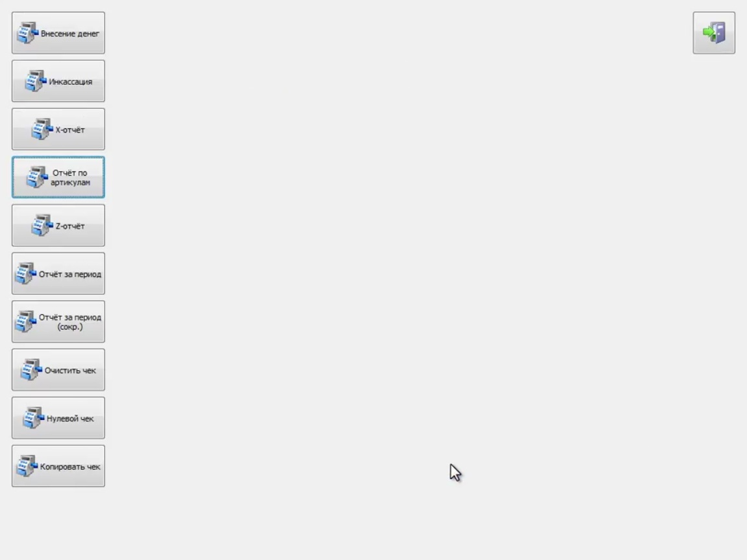The width and height of the screenshot is (747, 560).
Task: Click register icon beside Очистить чек
Action: tap(31, 369)
